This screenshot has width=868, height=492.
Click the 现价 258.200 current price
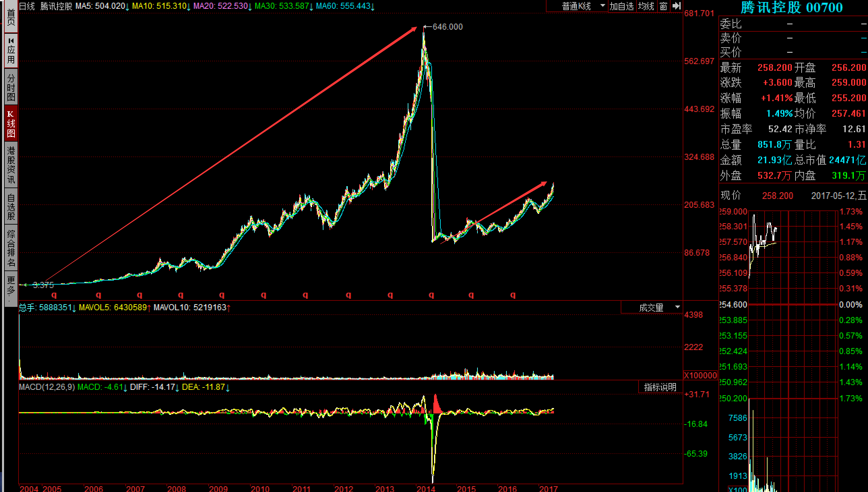[x=777, y=196]
